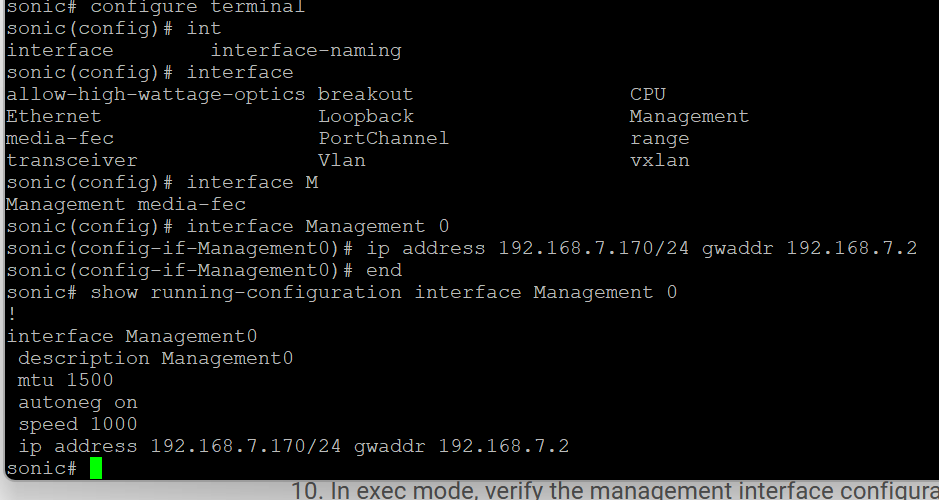939x500 pixels.
Task: Click the "autoneg on" configuration line
Action: click(77, 402)
